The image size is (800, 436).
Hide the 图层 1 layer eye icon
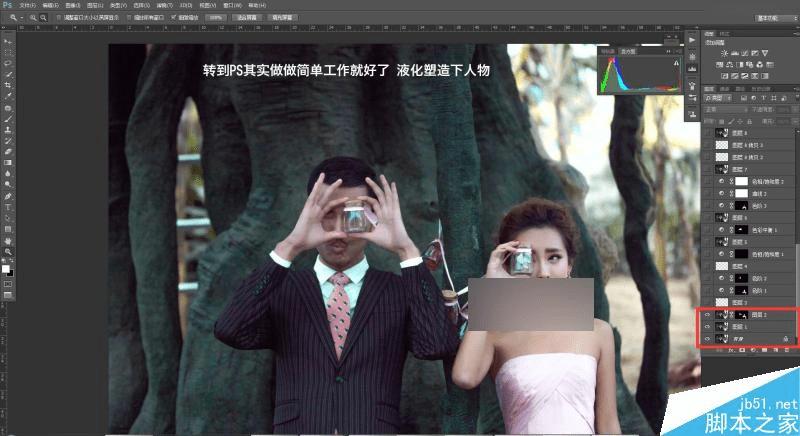coord(707,327)
